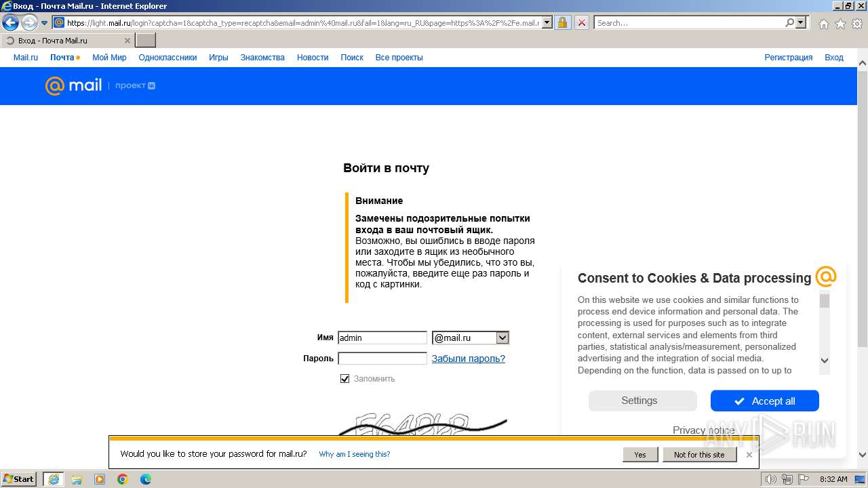Viewport: 868px width, 488px height.
Task: Open Поиск navigation link
Action: 352,58
